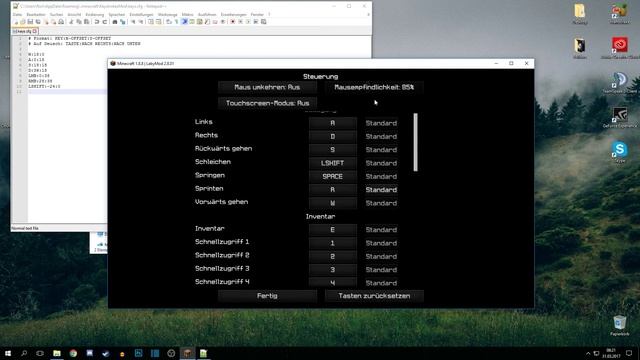Screen dimensions: 640x360
Task: Click the New file icon in Notepad++
Action: [16, 22]
